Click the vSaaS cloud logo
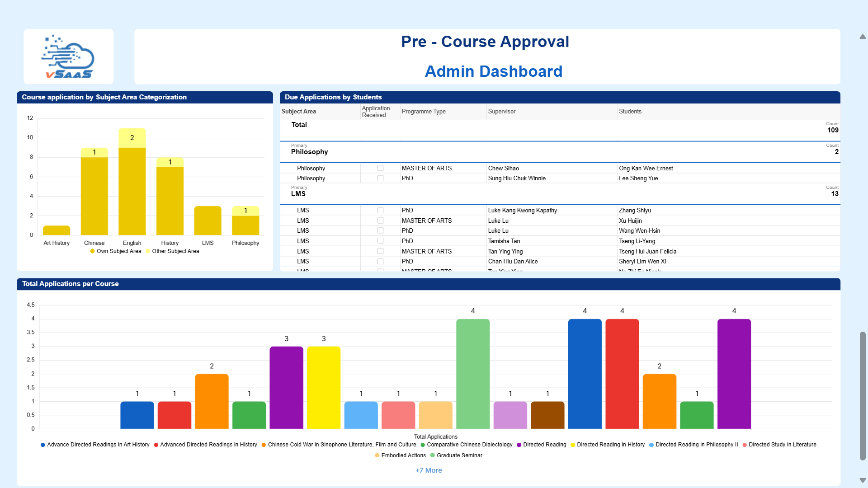 [x=68, y=57]
